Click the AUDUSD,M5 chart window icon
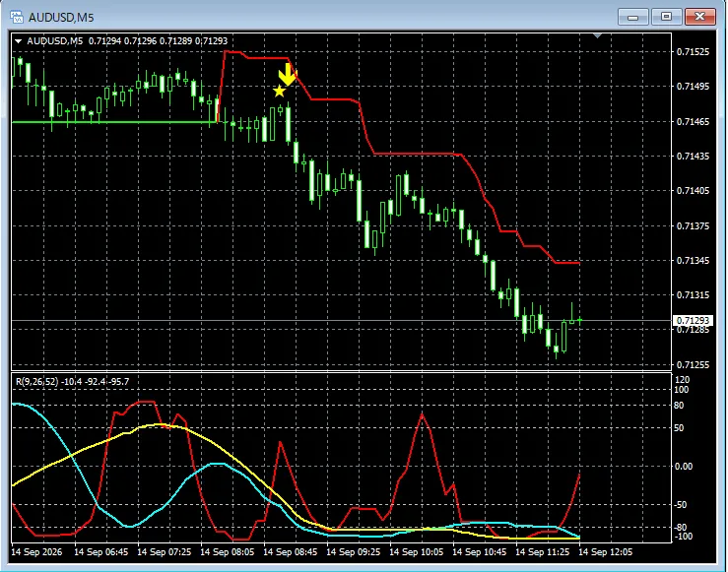This screenshot has height=572, width=728. coord(17,17)
